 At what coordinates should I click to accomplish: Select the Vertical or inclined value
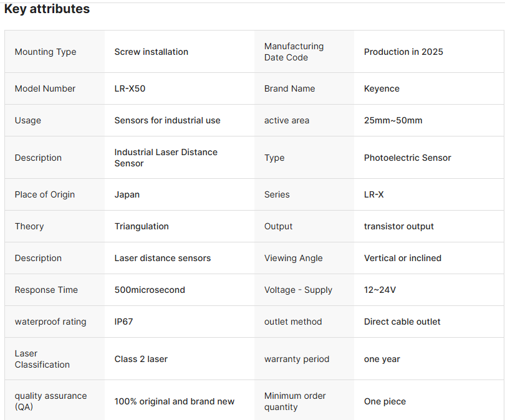402,258
